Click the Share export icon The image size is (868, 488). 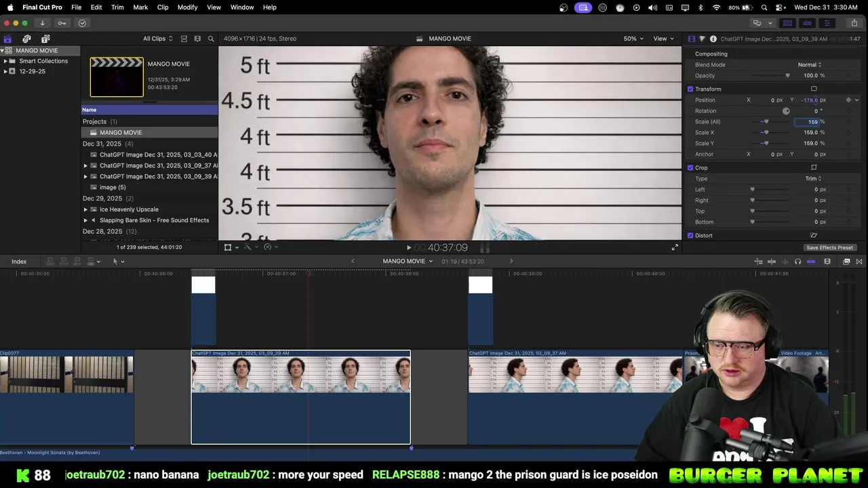click(x=854, y=23)
